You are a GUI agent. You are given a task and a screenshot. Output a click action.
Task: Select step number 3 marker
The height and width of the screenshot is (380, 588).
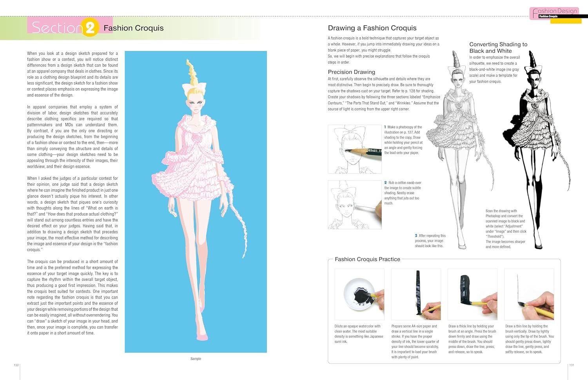(416, 235)
